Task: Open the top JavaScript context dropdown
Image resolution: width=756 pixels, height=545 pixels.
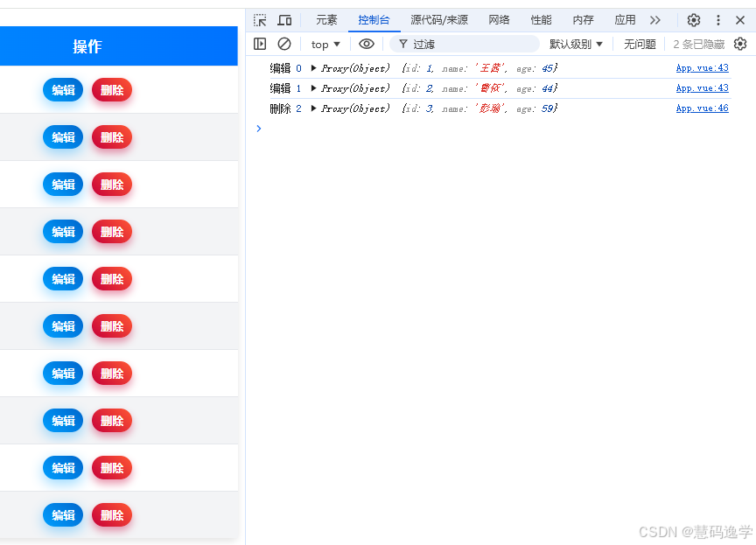Action: (325, 45)
